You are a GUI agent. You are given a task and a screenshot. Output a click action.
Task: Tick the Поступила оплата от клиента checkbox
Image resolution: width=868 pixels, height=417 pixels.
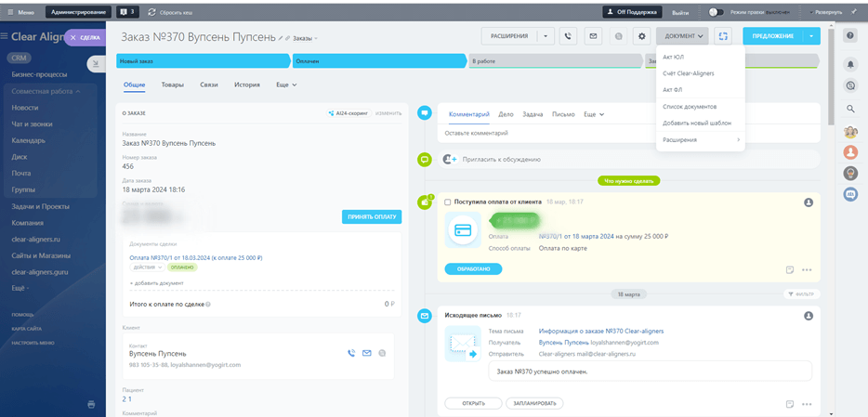click(x=448, y=202)
